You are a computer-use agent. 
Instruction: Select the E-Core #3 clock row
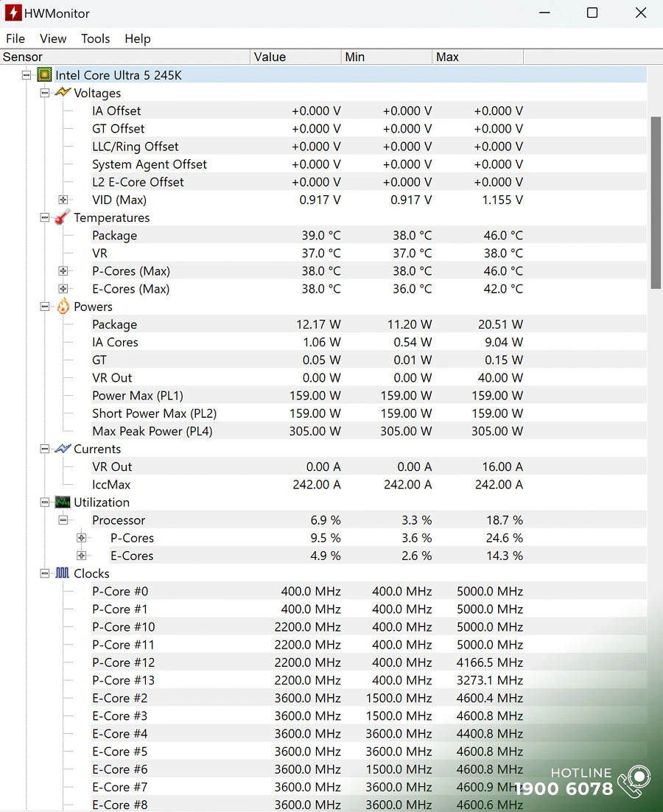pyautogui.click(x=368, y=715)
